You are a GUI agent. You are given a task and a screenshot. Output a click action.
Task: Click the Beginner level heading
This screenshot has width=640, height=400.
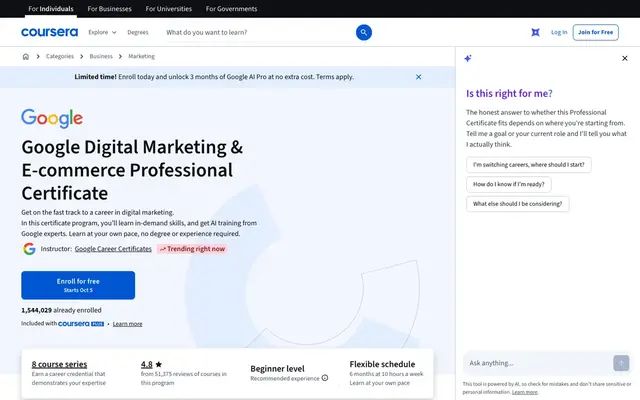point(277,369)
